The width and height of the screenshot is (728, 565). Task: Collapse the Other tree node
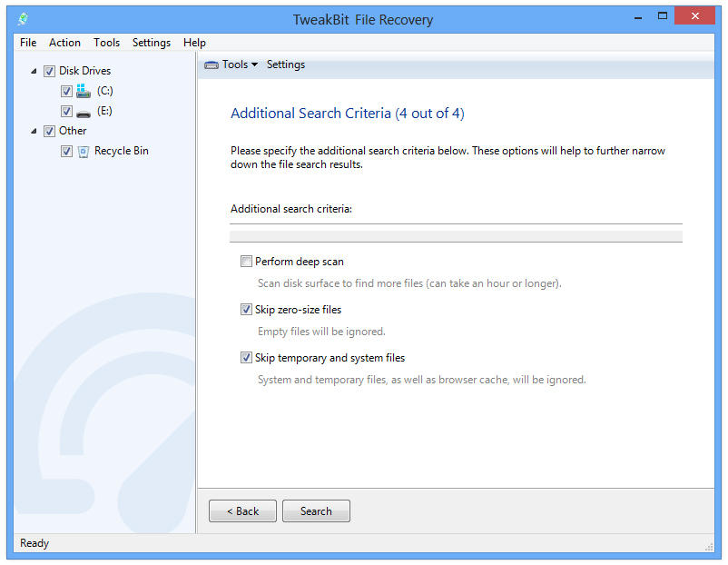[34, 131]
